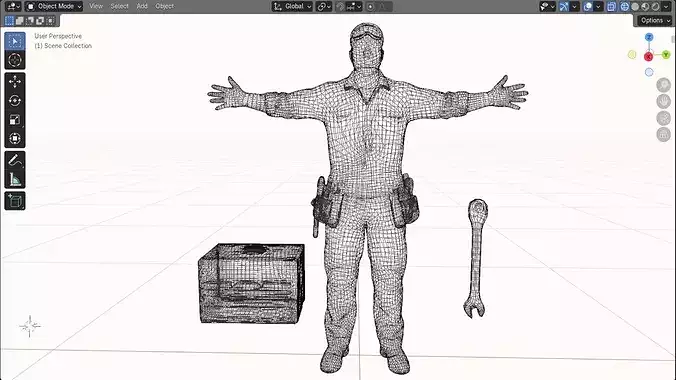Viewport: 676px width, 380px height.
Task: Select the toolbox mesh object
Action: click(x=252, y=283)
